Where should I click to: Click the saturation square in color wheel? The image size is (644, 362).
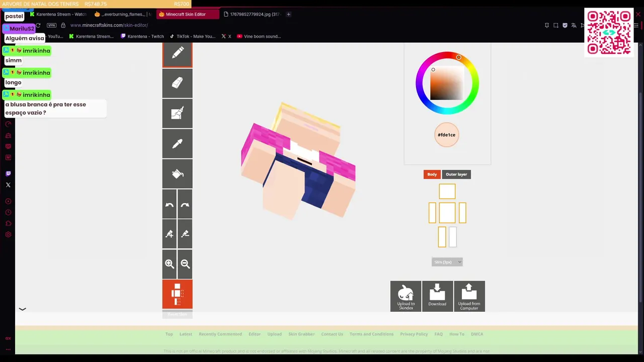tap(447, 83)
